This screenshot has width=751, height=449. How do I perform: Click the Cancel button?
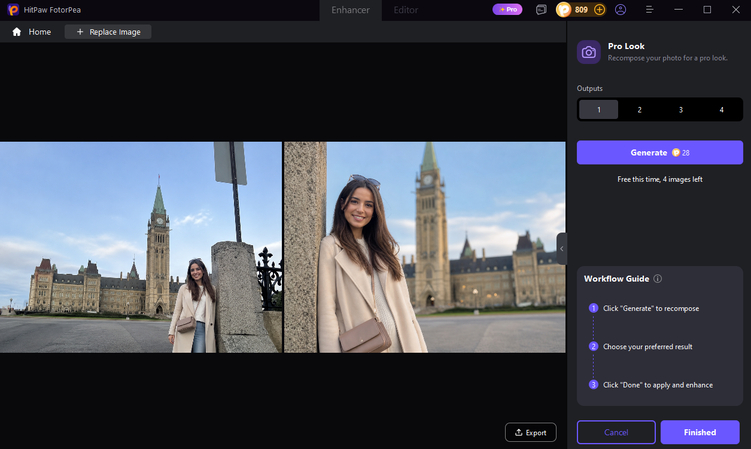pos(616,432)
